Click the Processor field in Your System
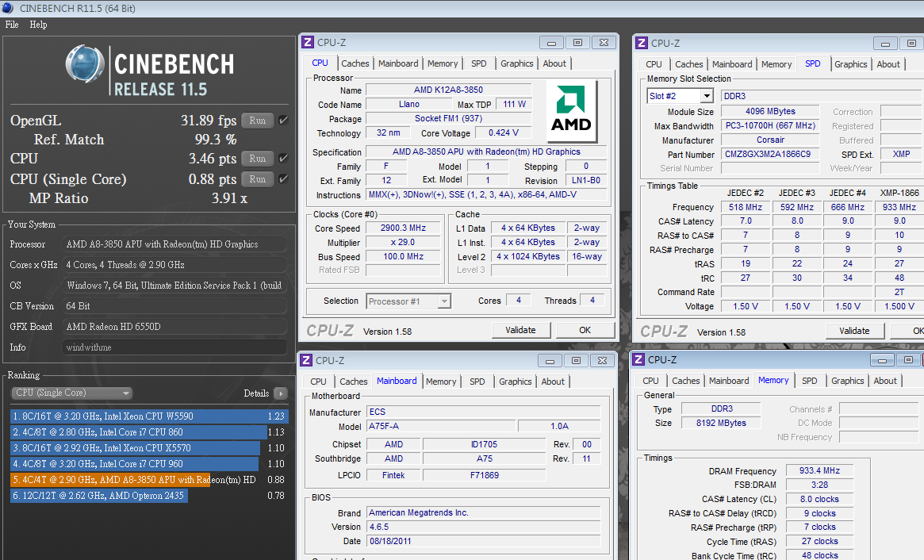Image resolution: width=924 pixels, height=560 pixels. 174,244
